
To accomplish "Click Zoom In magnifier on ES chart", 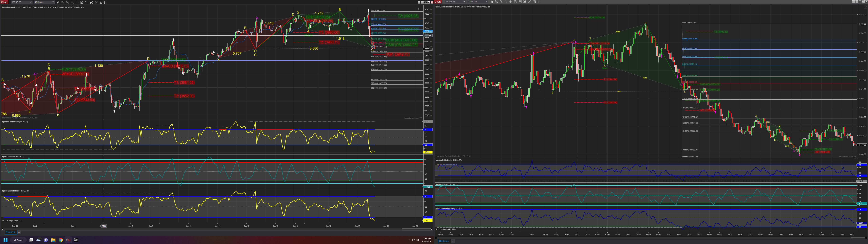I will click(68, 2).
